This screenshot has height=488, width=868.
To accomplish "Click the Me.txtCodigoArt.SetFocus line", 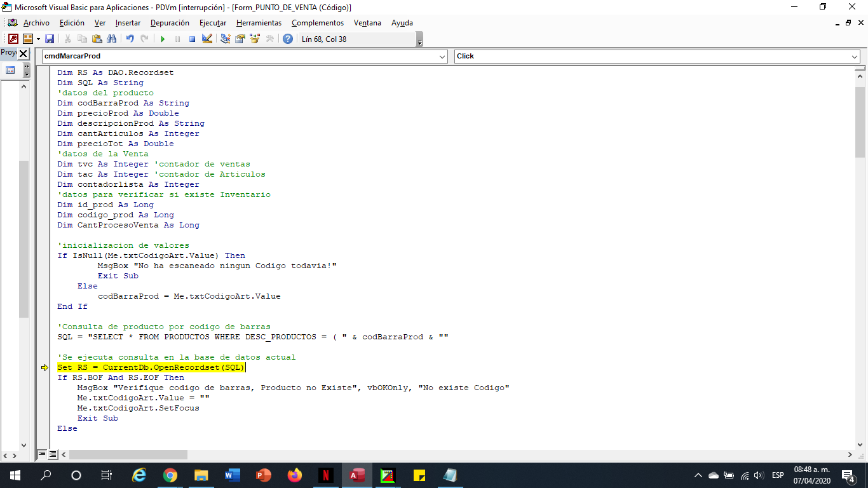I will pos(138,408).
